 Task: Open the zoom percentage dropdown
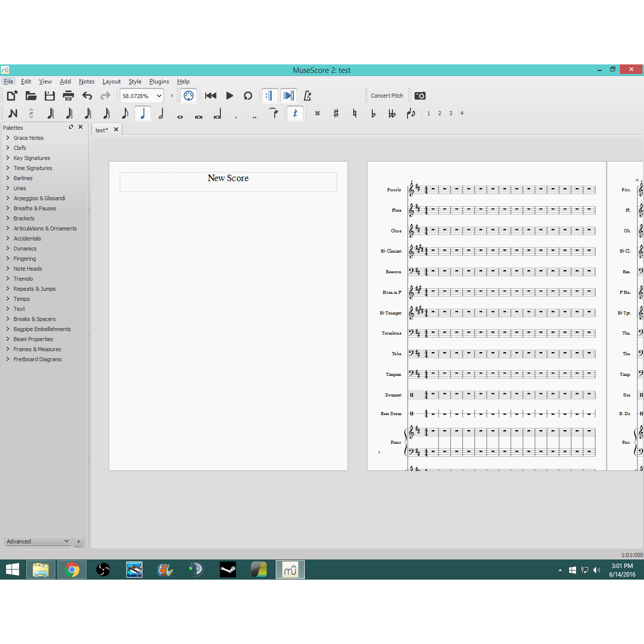[159, 96]
